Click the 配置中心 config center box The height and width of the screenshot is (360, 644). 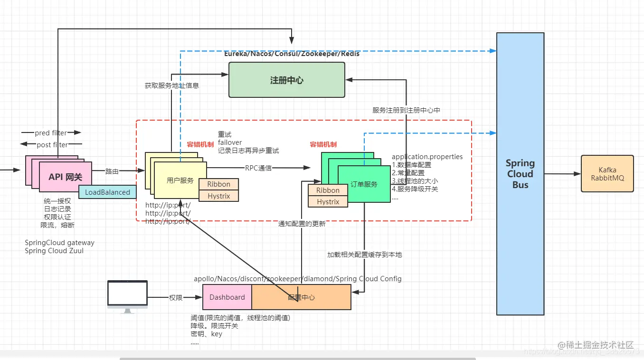click(301, 297)
